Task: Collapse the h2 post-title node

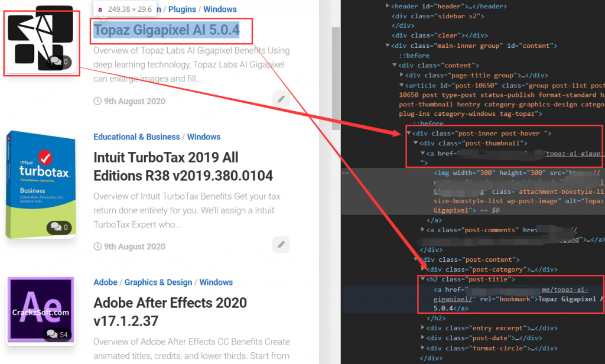Action: 422,279
